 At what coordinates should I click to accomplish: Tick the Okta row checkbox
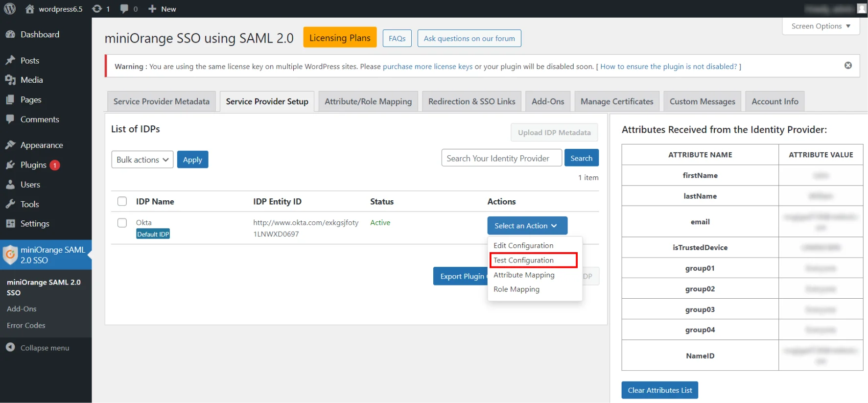pyautogui.click(x=122, y=223)
